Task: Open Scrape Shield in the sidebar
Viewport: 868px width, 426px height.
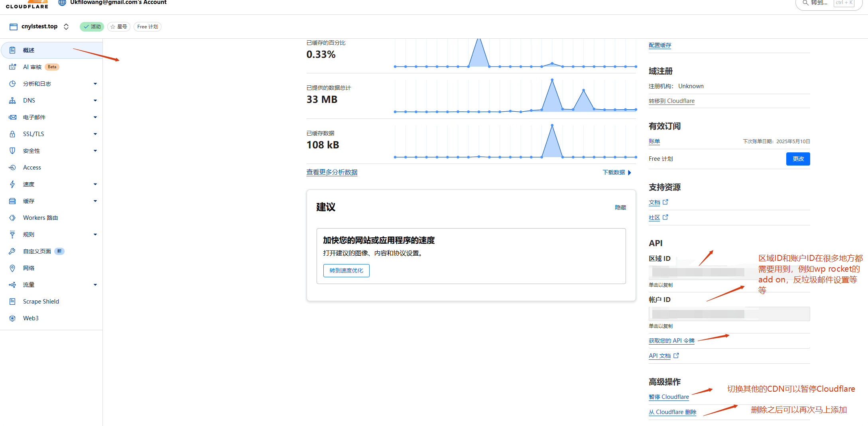Action: (x=41, y=302)
